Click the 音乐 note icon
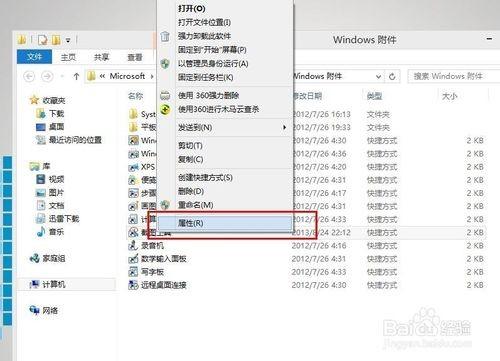The image size is (500, 361). (41, 232)
